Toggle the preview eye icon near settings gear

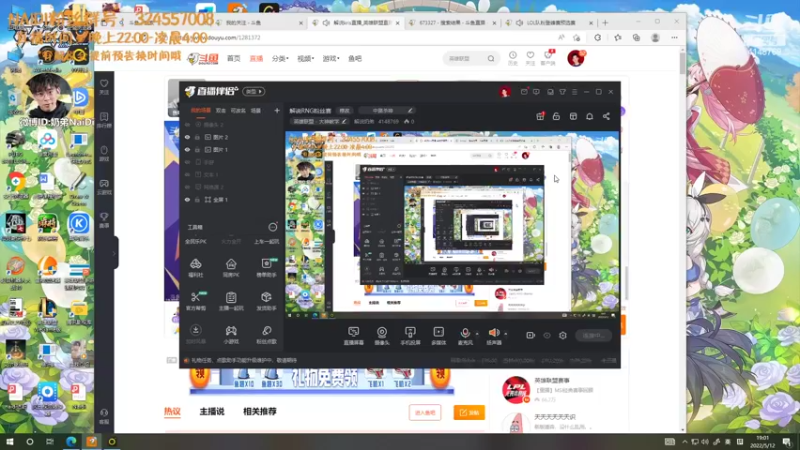tap(547, 335)
